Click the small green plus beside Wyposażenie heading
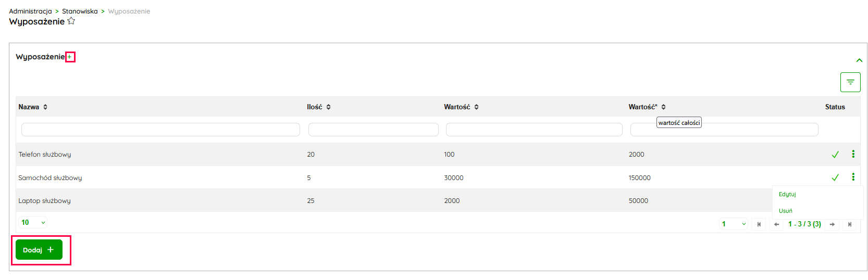Image resolution: width=868 pixels, height=280 pixels. tap(70, 57)
